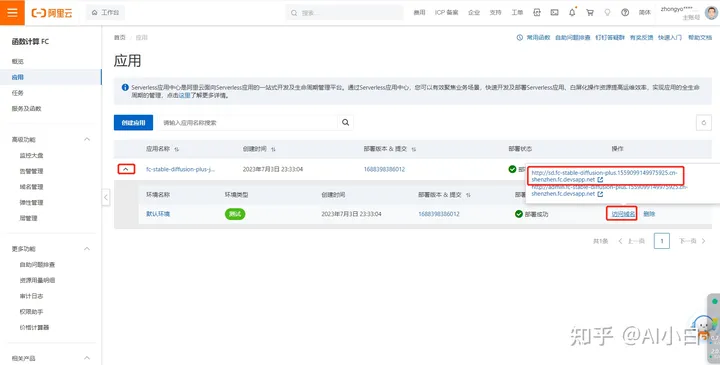Open the notifications bell
The width and height of the screenshot is (720, 365).
pos(572,13)
